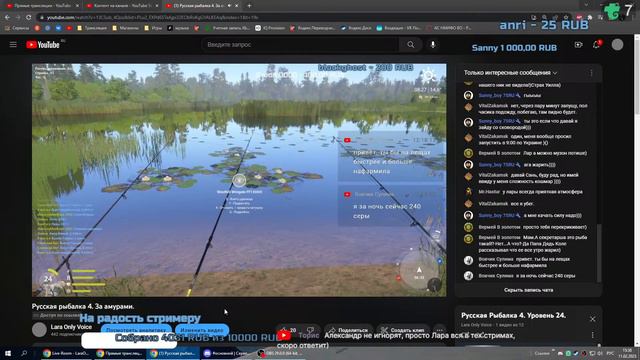Click the Vovchik Sulima chat avatar for 240 серы
640x360 pixels.
coord(468,276)
